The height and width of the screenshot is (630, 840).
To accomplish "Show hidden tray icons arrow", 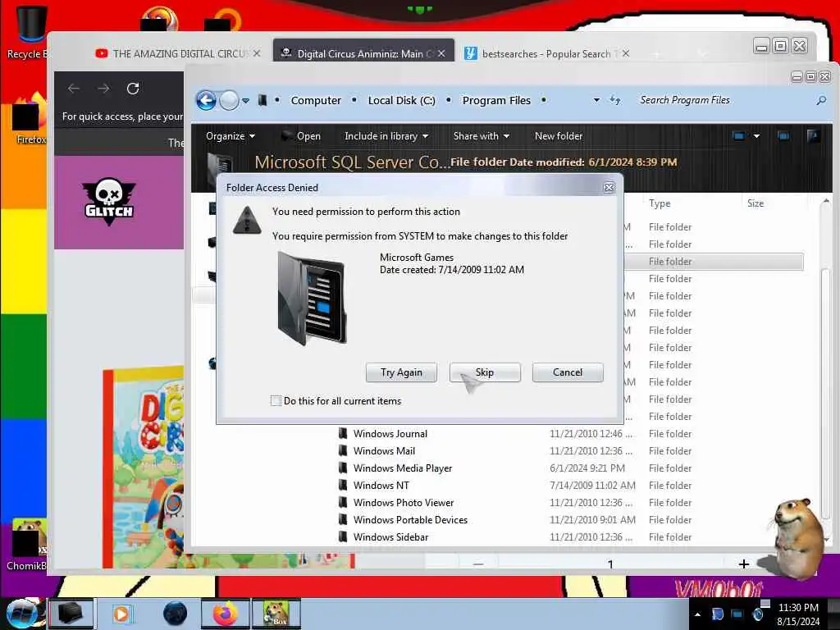I will 697,614.
